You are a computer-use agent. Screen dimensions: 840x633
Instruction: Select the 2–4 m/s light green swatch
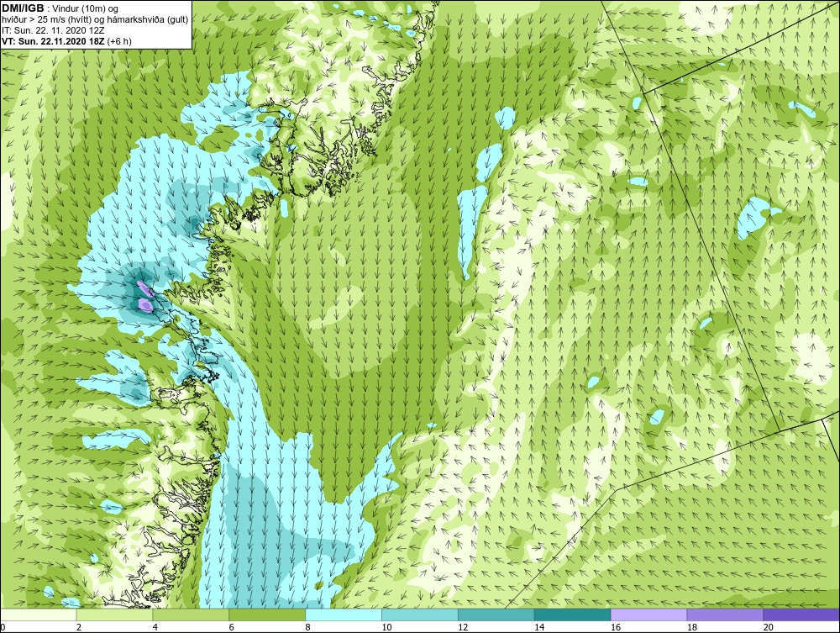[x=114, y=615]
